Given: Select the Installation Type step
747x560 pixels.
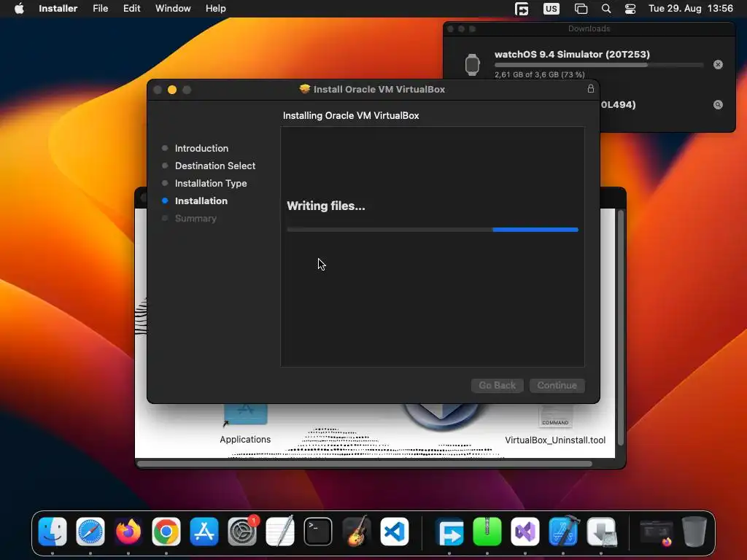Looking at the screenshot, I should click(x=211, y=183).
